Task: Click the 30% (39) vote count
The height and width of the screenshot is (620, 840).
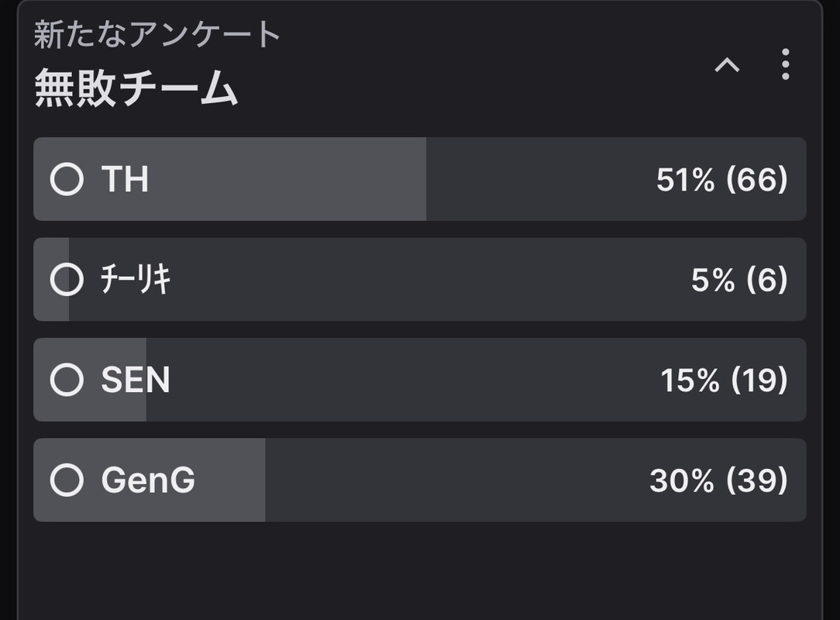Action: [x=718, y=480]
